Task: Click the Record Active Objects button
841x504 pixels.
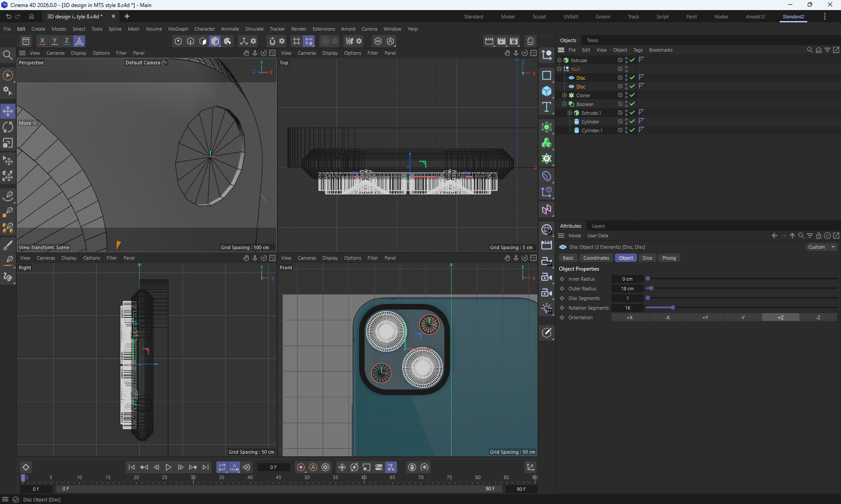Action: coord(300,467)
